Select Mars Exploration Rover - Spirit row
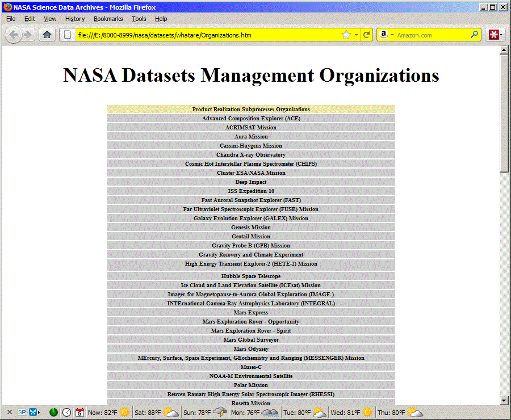 point(251,331)
